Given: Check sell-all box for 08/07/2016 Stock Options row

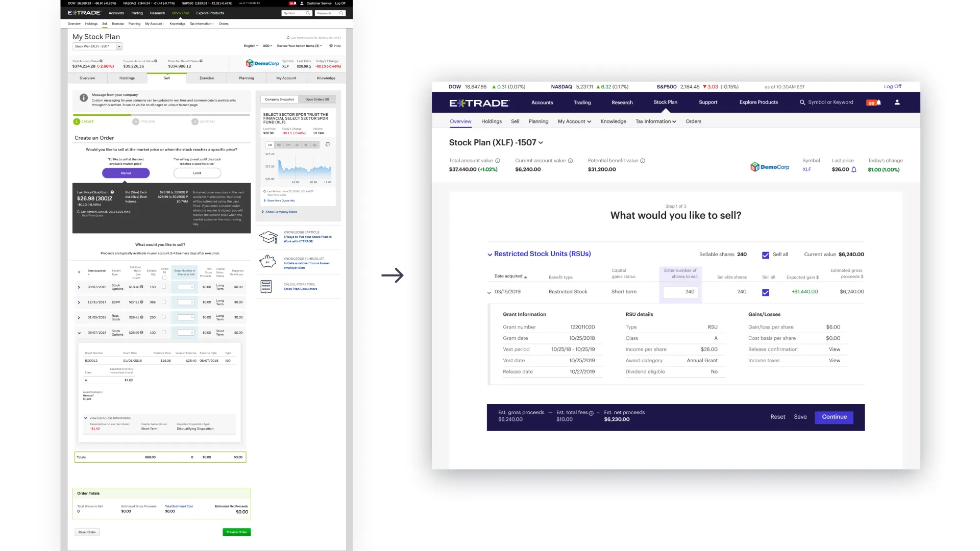Looking at the screenshot, I should click(x=164, y=287).
